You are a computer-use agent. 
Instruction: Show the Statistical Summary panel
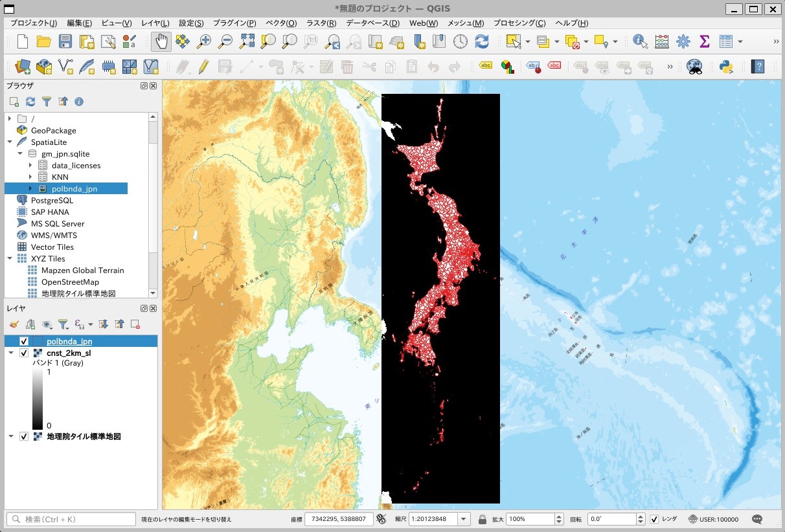703,40
